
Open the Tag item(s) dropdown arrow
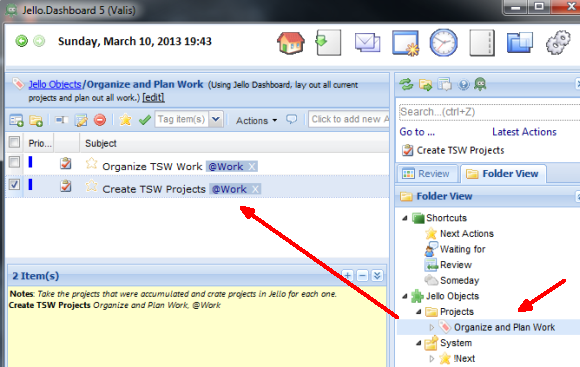tap(216, 119)
